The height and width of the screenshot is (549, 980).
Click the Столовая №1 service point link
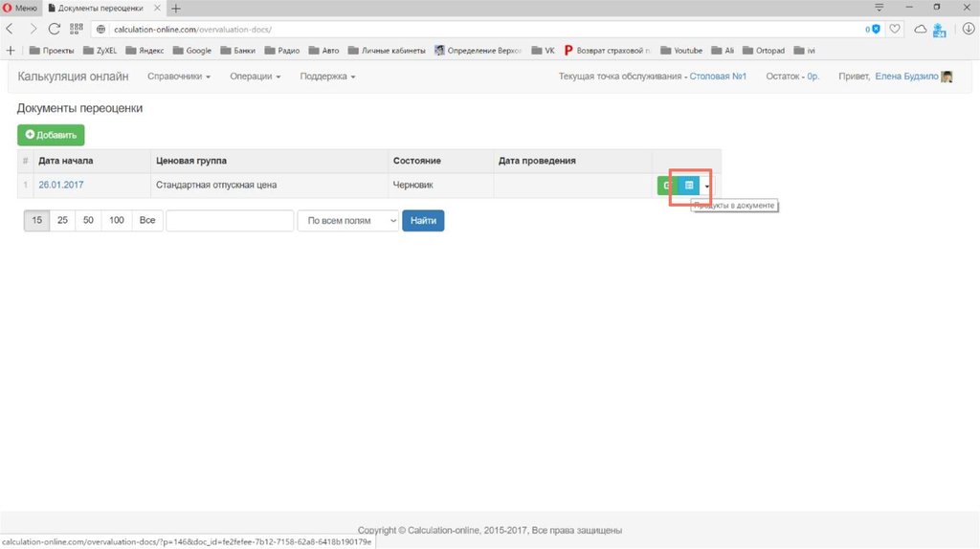pos(718,77)
